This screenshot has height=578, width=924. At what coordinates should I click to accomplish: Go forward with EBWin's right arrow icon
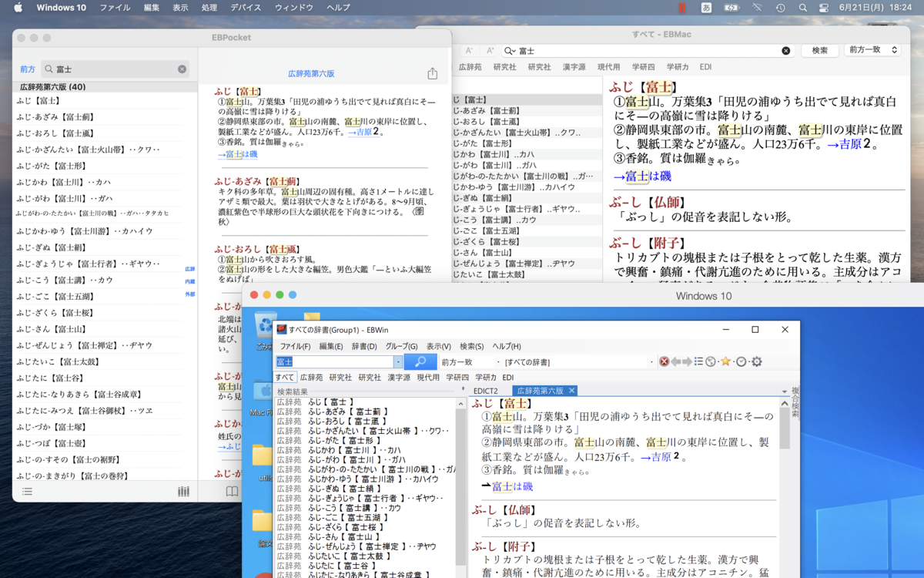coord(687,361)
